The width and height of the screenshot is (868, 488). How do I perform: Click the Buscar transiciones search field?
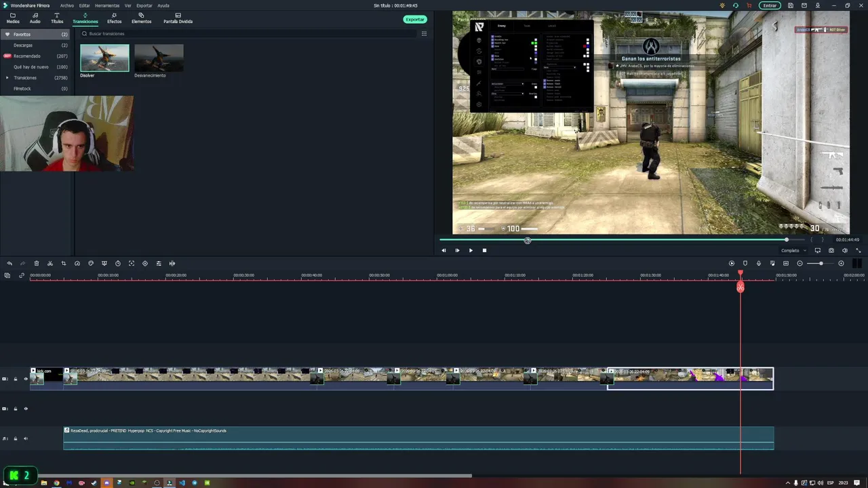tap(248, 34)
